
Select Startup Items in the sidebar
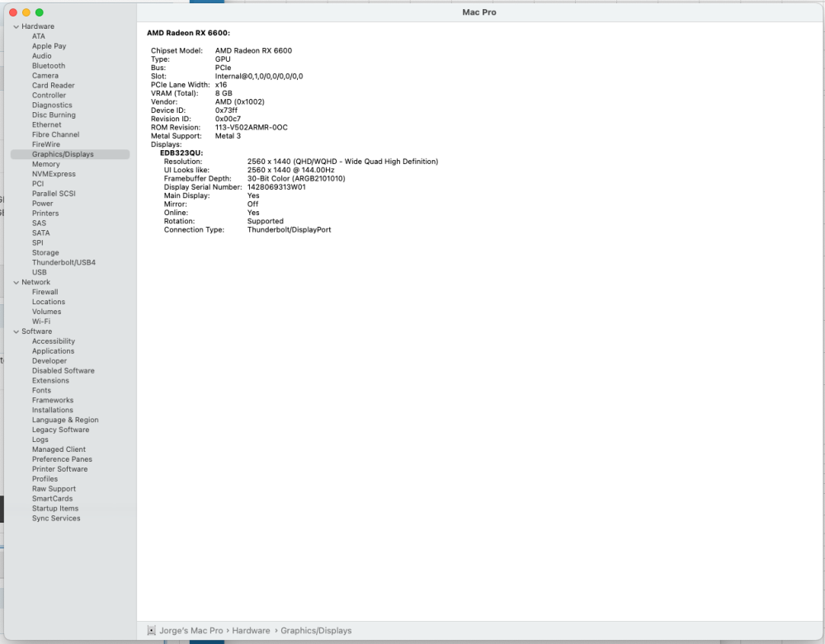[55, 509]
